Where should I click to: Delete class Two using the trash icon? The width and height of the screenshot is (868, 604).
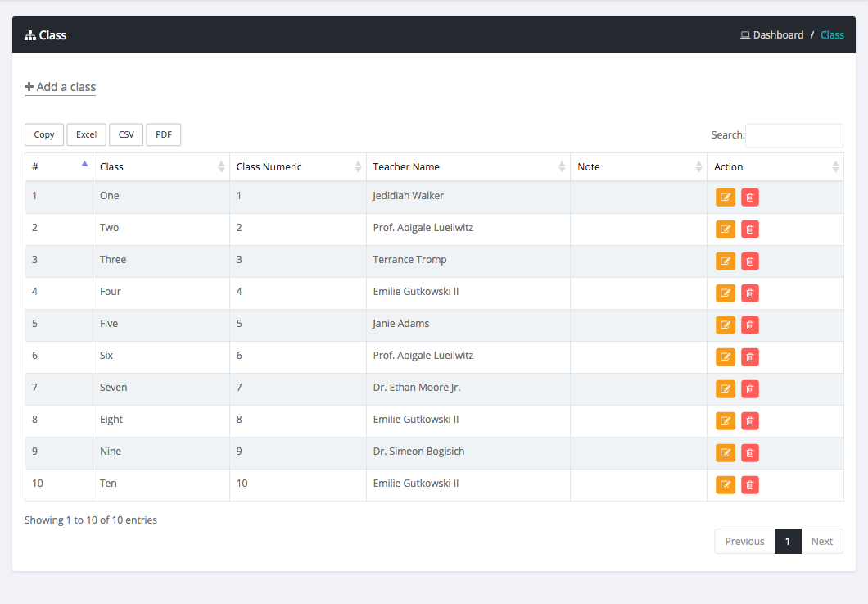point(749,229)
